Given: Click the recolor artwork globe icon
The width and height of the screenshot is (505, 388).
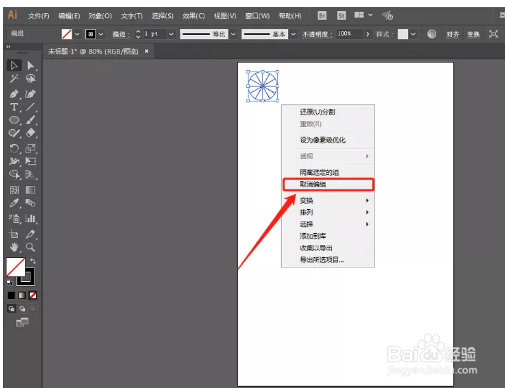Looking at the screenshot, I should pyautogui.click(x=432, y=34).
